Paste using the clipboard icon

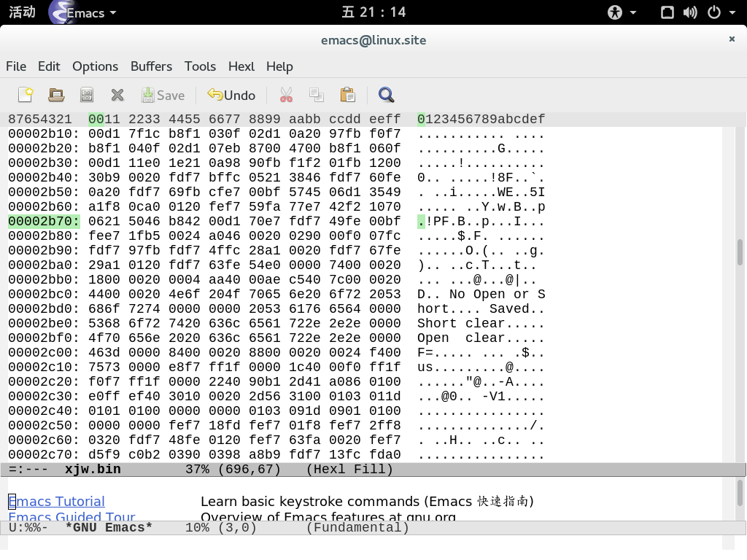348,95
